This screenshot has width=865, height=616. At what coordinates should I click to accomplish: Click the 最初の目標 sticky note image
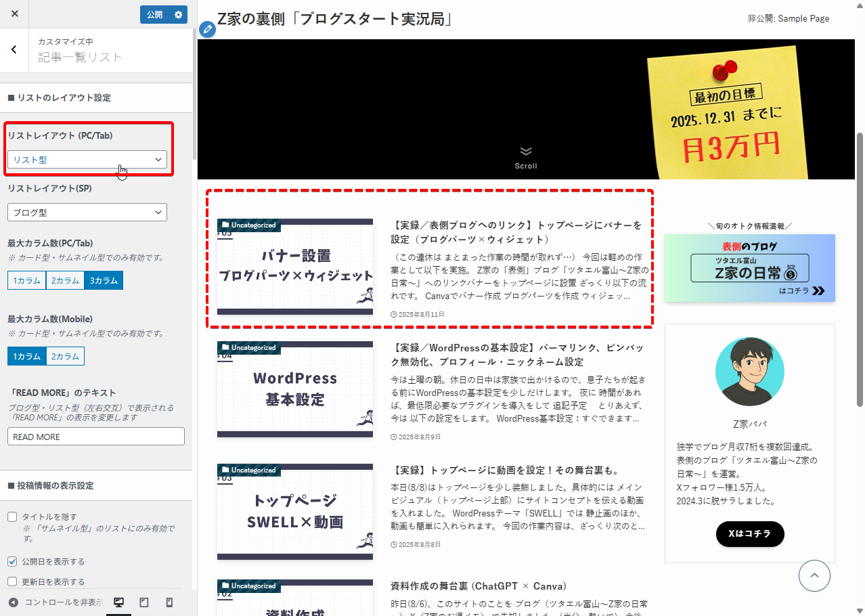coord(728,113)
